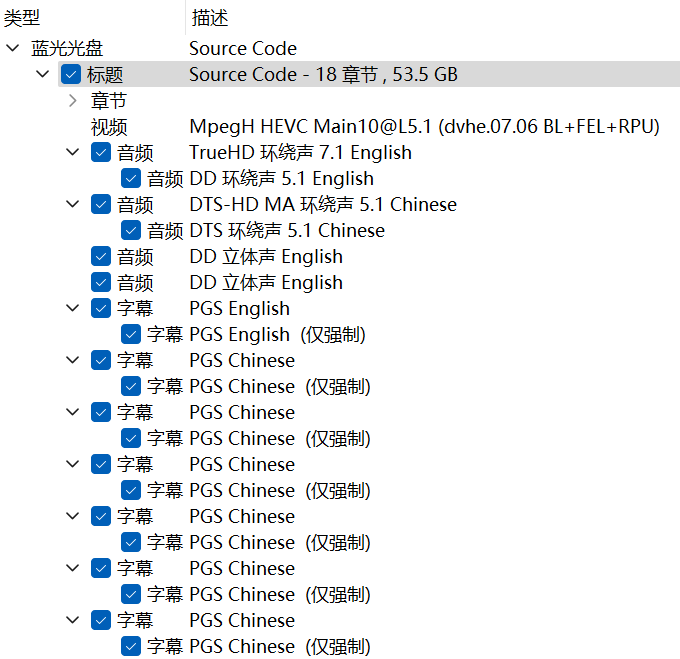This screenshot has width=680, height=659.
Task: Uncheck the DD 环绕声 5.1 English checkbox
Action: (x=131, y=178)
